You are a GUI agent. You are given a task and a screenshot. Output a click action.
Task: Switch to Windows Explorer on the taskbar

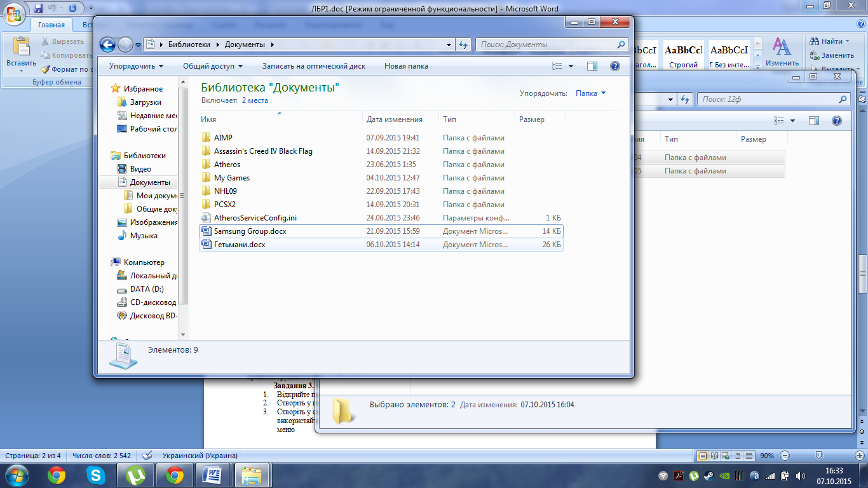pos(252,475)
